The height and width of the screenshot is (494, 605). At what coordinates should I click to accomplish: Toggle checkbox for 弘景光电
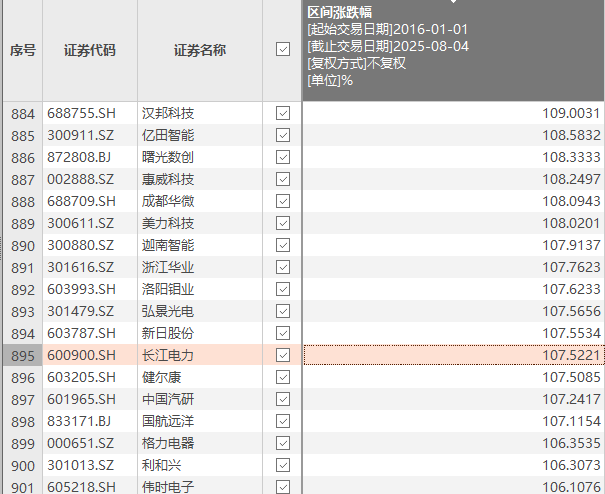coord(283,311)
